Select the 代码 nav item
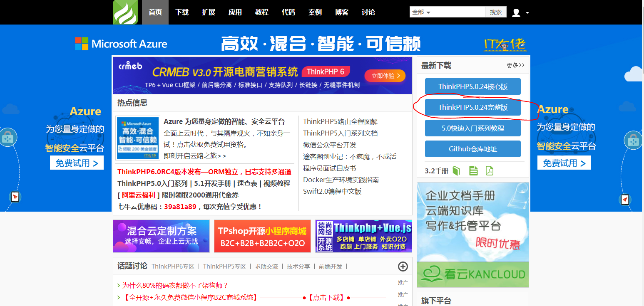Screen dimensions: 644x306 288,12
